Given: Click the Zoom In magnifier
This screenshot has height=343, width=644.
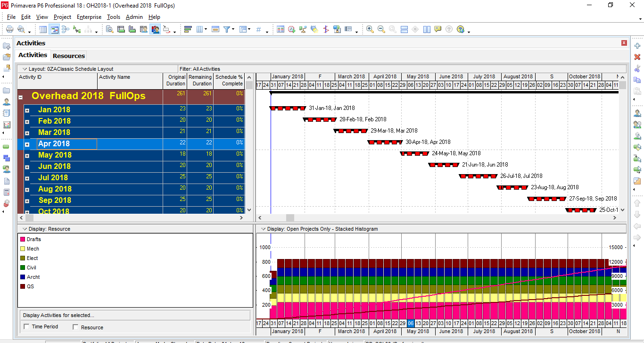Looking at the screenshot, I should pos(370,29).
